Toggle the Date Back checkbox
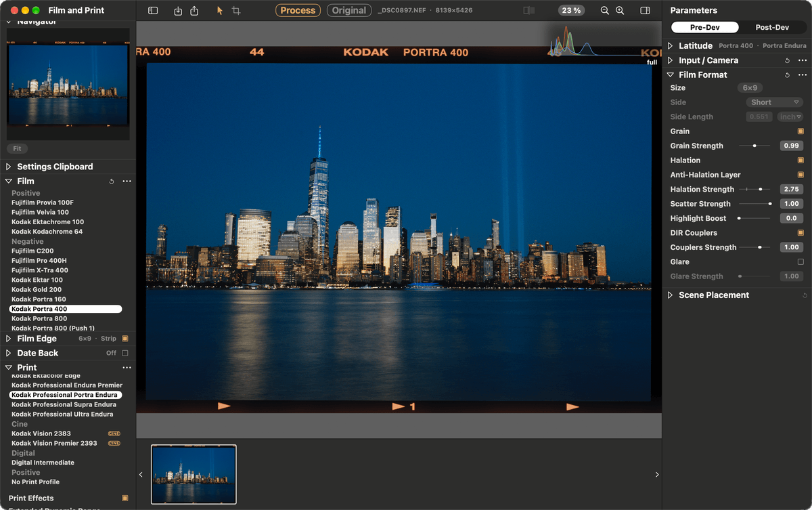812x510 pixels. (125, 353)
